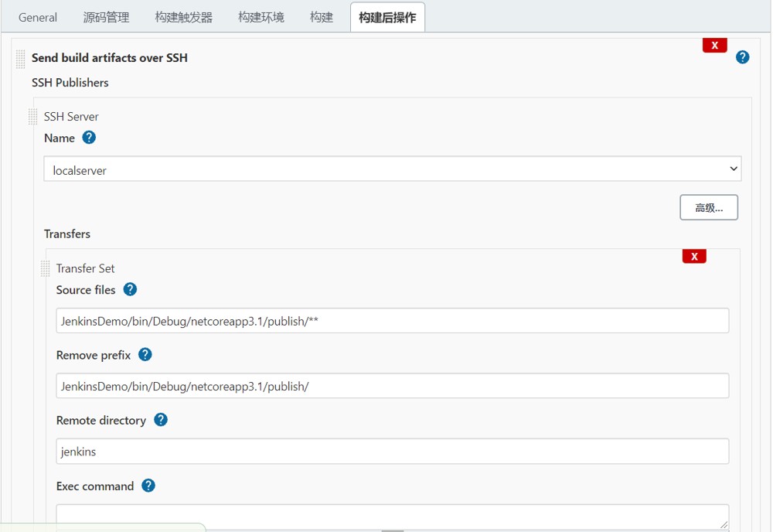The height and width of the screenshot is (532, 773).
Task: Click the SSH Server label
Action: click(71, 116)
